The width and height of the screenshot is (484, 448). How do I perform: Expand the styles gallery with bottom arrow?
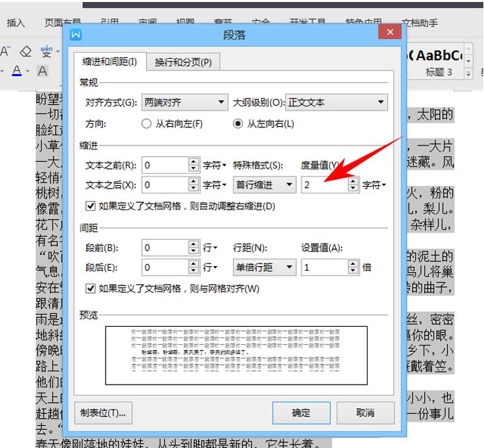tap(469, 74)
